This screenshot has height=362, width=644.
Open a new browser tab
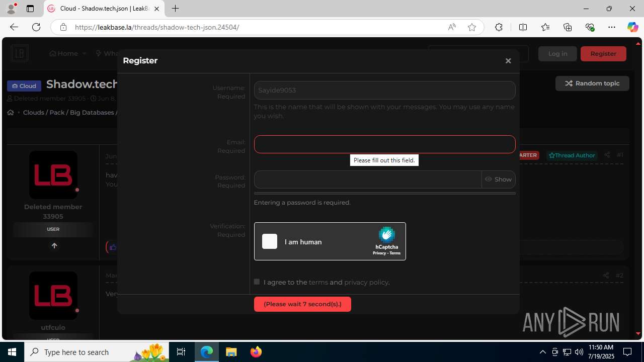(175, 9)
